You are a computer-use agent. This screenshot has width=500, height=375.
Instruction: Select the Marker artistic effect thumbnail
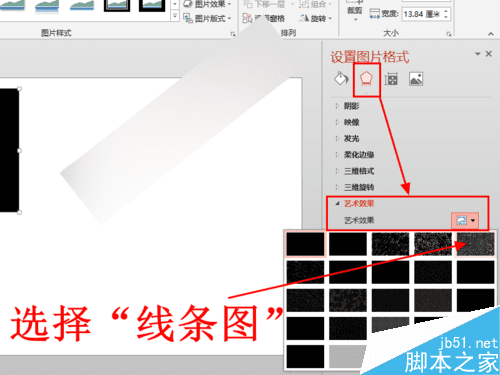[348, 244]
